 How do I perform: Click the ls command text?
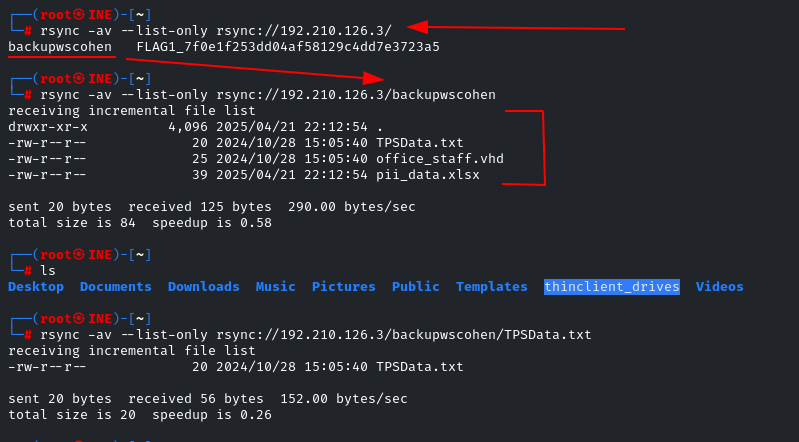pyautogui.click(x=48, y=271)
